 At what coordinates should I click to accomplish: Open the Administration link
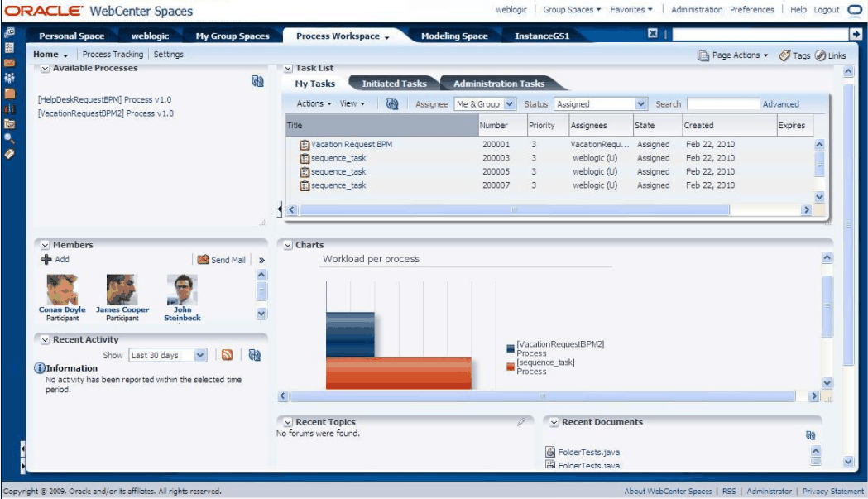pyautogui.click(x=697, y=9)
